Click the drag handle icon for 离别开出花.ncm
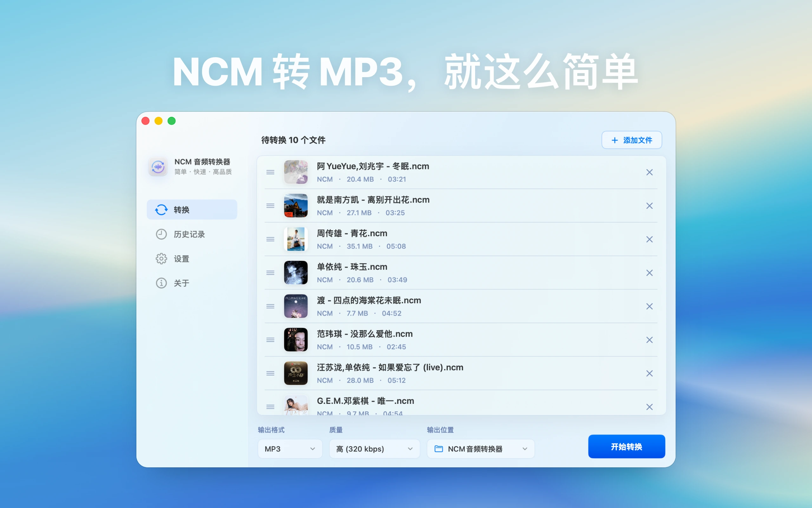Screen dimensions: 812x508 point(271,206)
